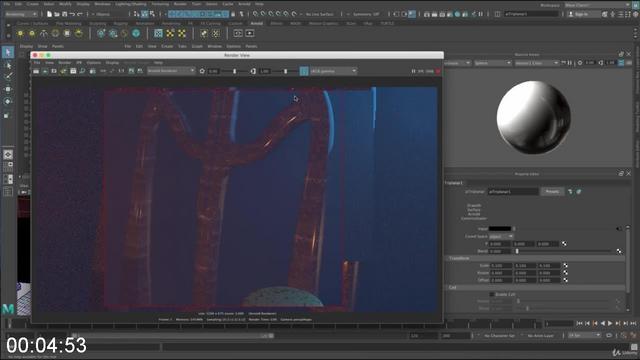Select the arrow Select tool in toolbox

[8, 52]
